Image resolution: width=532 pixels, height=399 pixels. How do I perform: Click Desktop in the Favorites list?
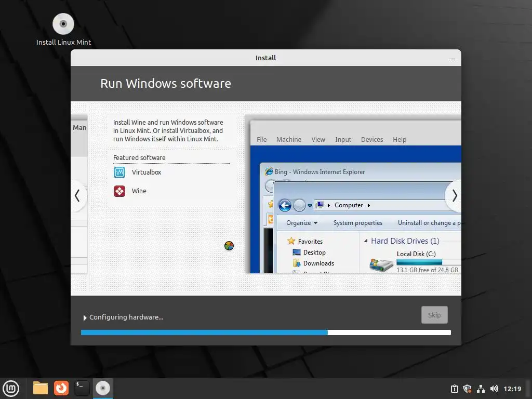(x=314, y=252)
